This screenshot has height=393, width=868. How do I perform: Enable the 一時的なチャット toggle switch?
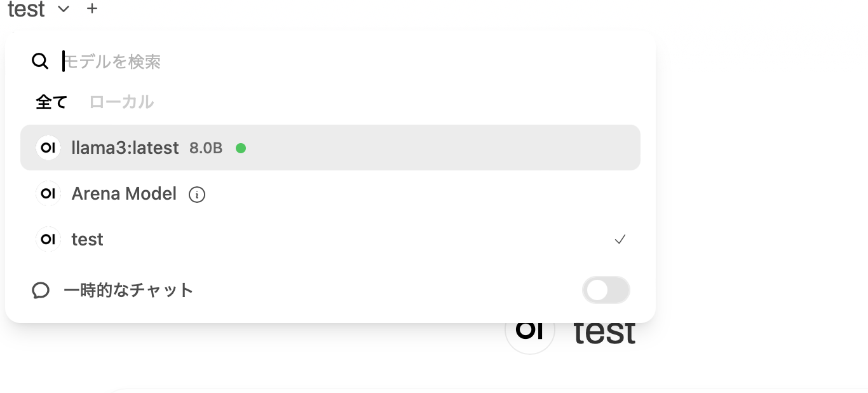[606, 291]
